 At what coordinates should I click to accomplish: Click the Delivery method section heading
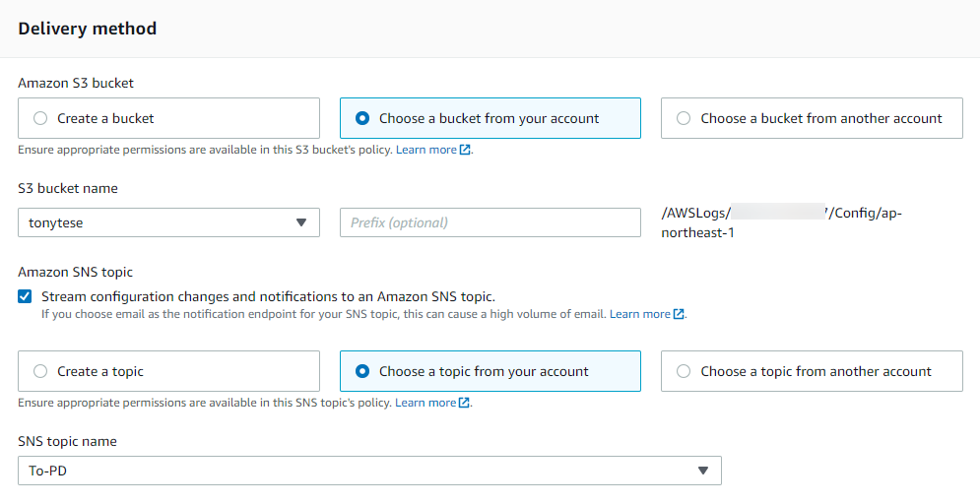pos(88,29)
